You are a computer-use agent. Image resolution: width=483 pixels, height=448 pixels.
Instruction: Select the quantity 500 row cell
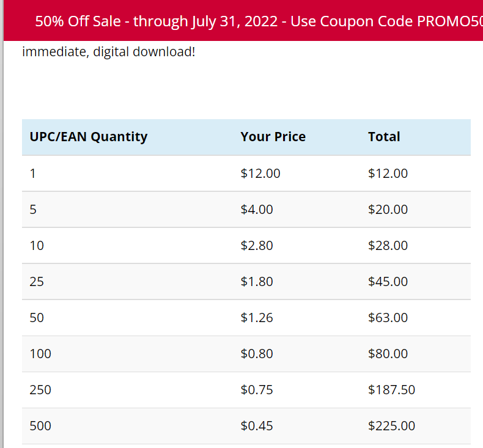pyautogui.click(x=40, y=426)
